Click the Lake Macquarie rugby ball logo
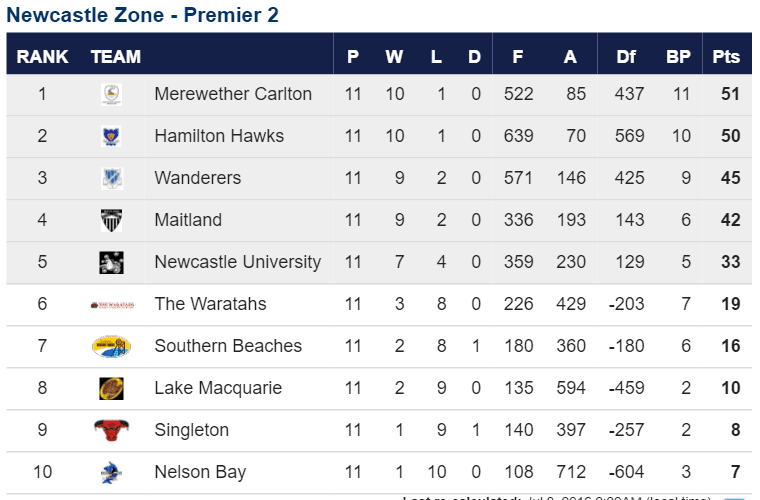760x500 pixels. click(111, 389)
